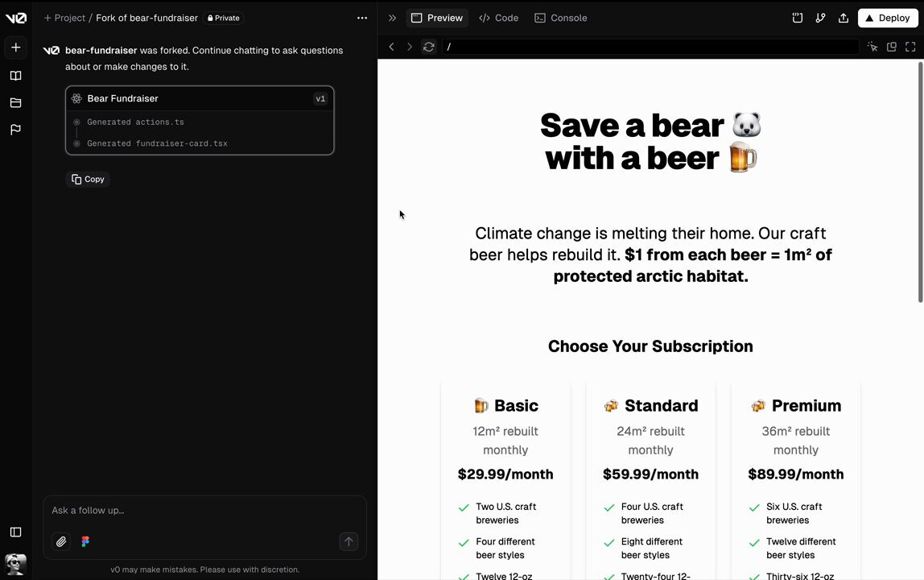Toggle fullscreen preview
The width and height of the screenshot is (924, 580).
point(910,47)
